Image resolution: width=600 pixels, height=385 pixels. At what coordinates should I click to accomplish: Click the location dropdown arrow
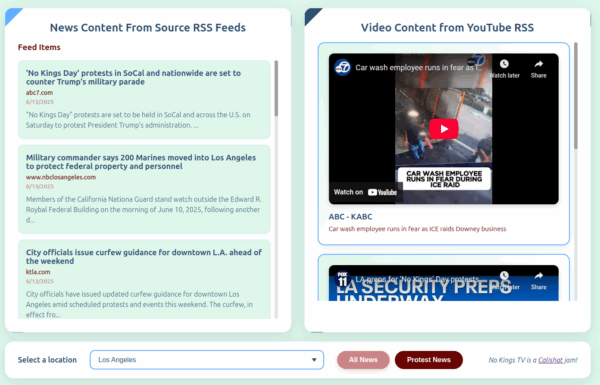click(314, 360)
